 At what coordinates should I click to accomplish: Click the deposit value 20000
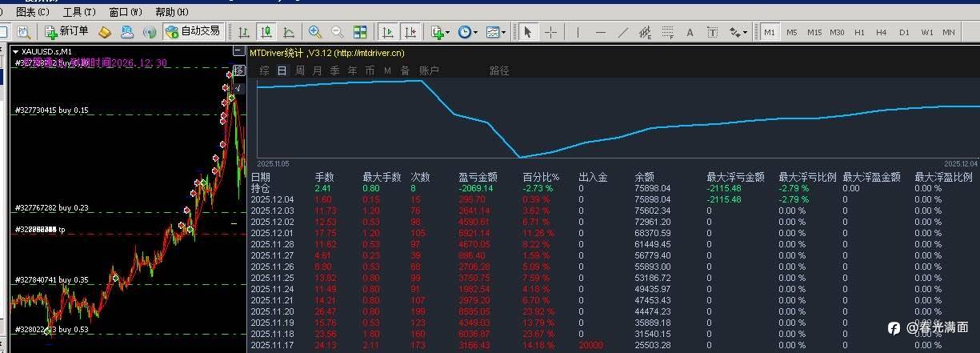[x=590, y=345]
